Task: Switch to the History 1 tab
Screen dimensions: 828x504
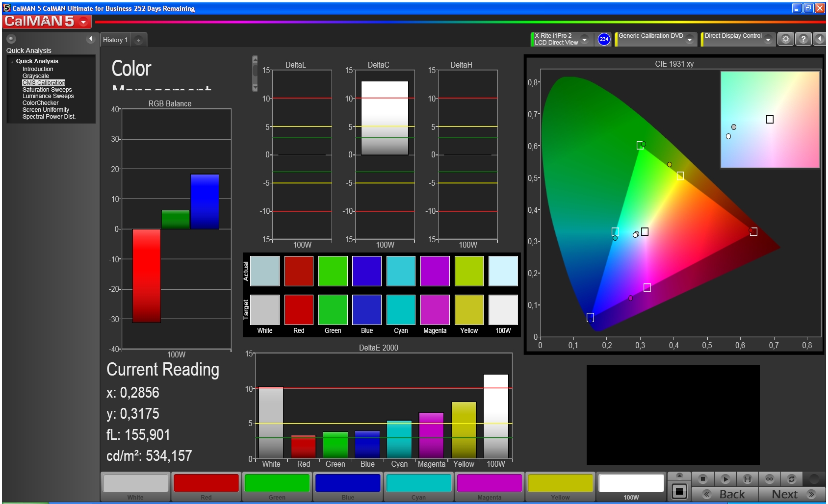Action: pyautogui.click(x=115, y=40)
